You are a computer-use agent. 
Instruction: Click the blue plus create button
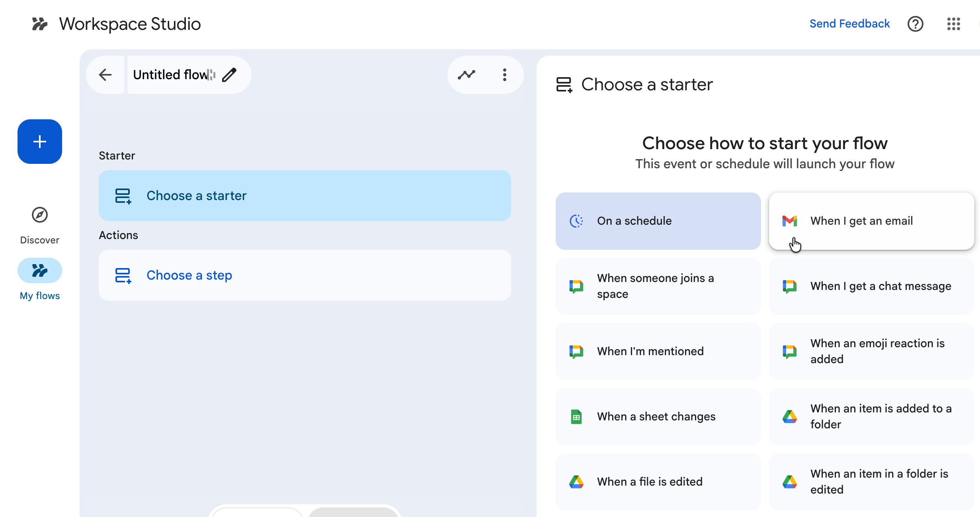[x=40, y=142]
